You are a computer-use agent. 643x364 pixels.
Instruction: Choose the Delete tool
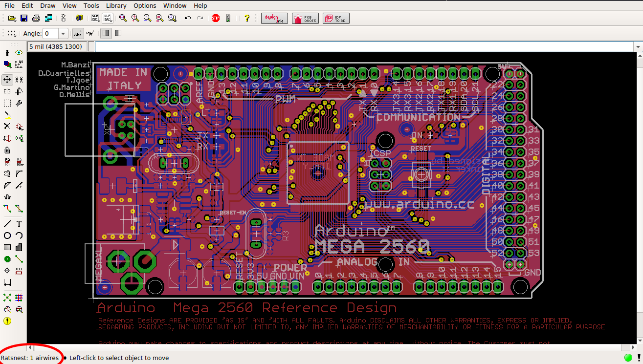tap(7, 126)
